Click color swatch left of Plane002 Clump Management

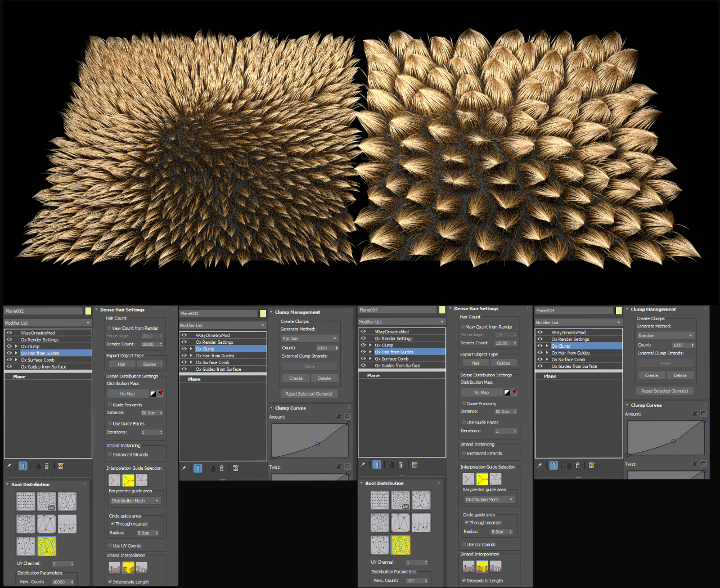click(263, 313)
